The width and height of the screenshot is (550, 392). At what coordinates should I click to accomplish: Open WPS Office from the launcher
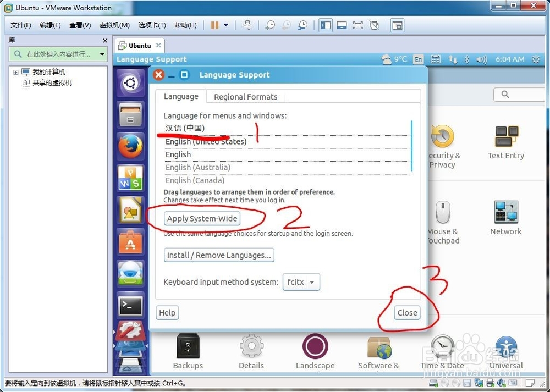130,178
